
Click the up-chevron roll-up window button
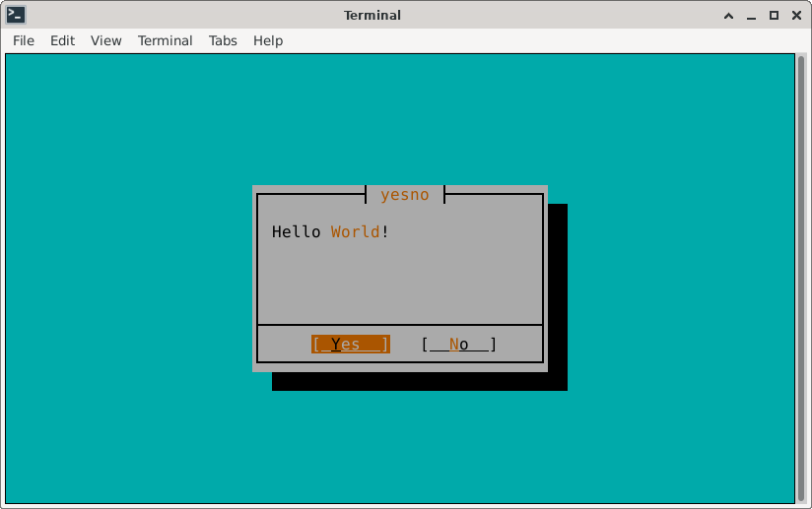[x=728, y=15]
